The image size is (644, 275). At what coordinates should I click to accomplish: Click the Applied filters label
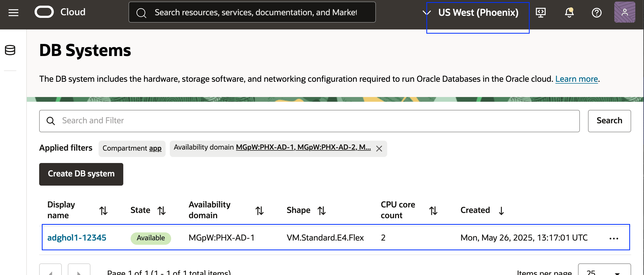[66, 148]
